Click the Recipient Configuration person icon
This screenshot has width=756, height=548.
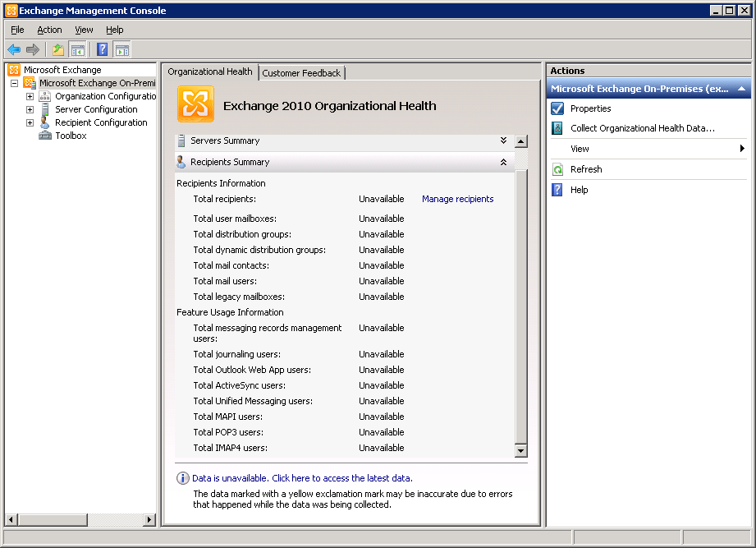[45, 122]
